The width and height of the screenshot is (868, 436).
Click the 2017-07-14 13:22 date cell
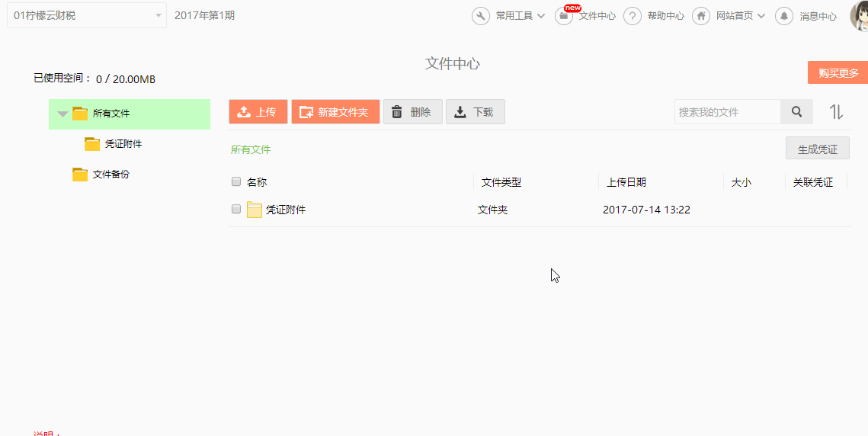(646, 210)
